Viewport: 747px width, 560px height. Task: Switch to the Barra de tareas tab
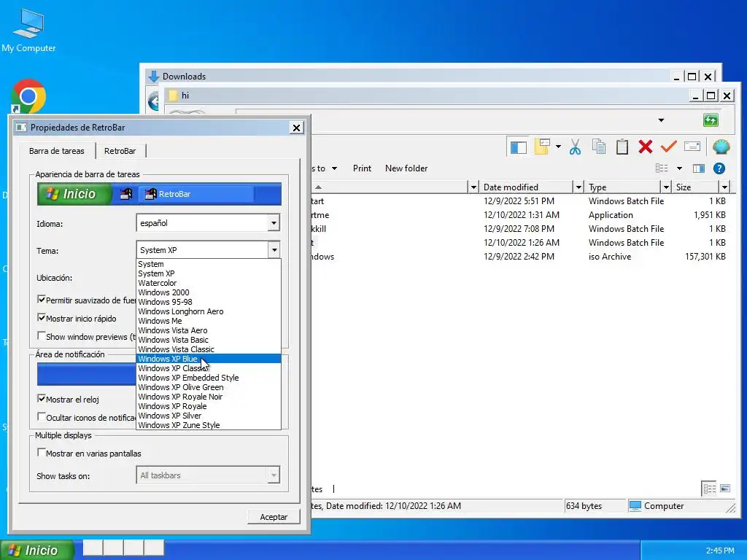[57, 151]
